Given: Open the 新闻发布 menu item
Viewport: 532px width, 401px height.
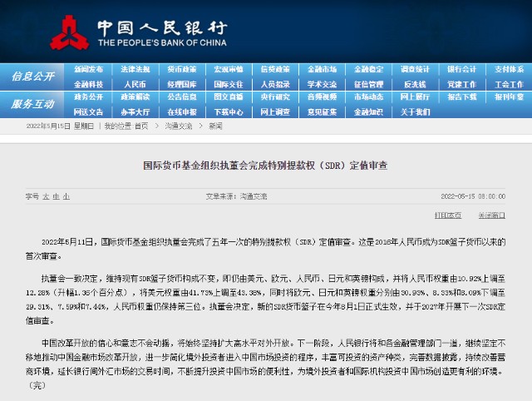Looking at the screenshot, I should pyautogui.click(x=89, y=69).
